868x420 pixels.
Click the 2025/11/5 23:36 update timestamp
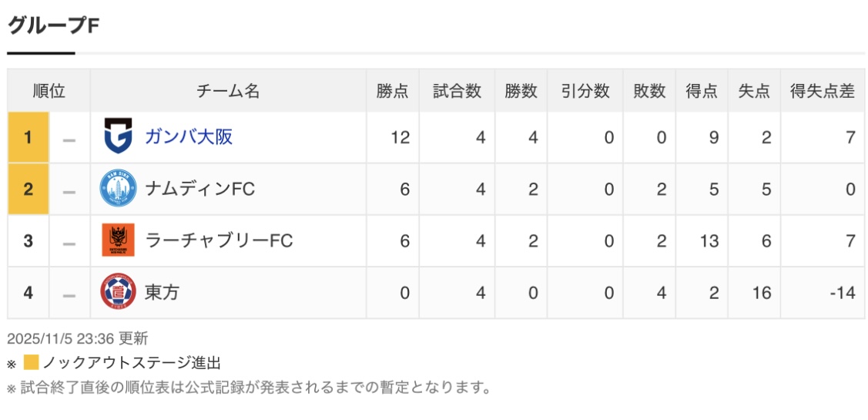(x=77, y=338)
